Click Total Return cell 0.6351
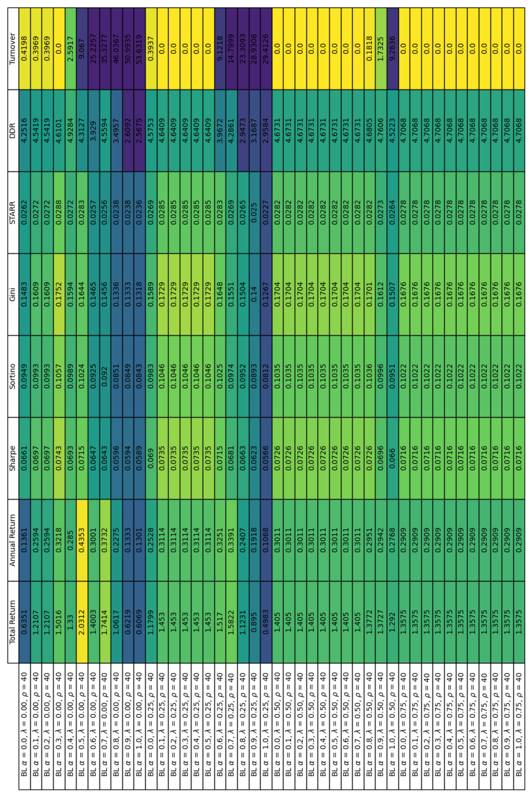 point(25,622)
